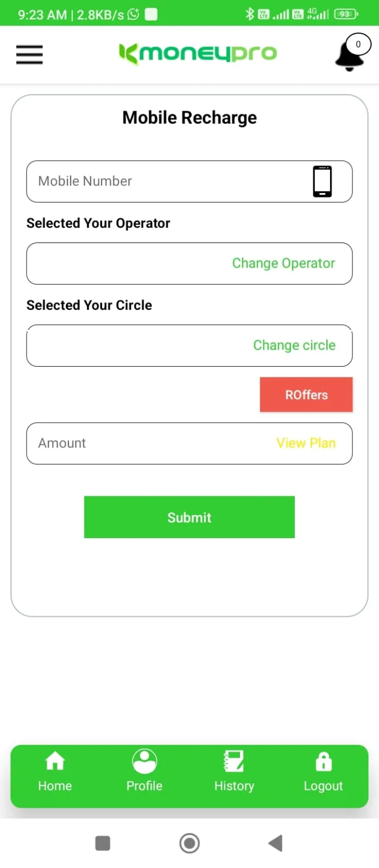Open View Plan for recharge amounts
Image resolution: width=379 pixels, height=868 pixels.
(x=306, y=443)
